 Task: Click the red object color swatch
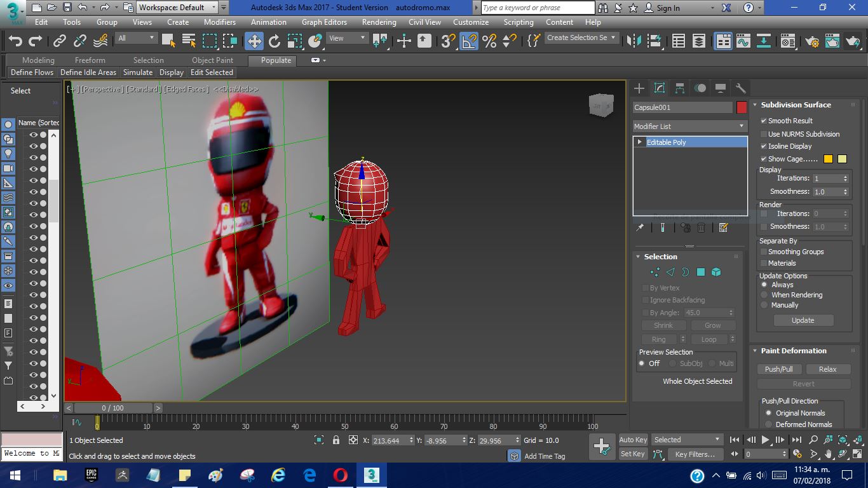point(742,107)
